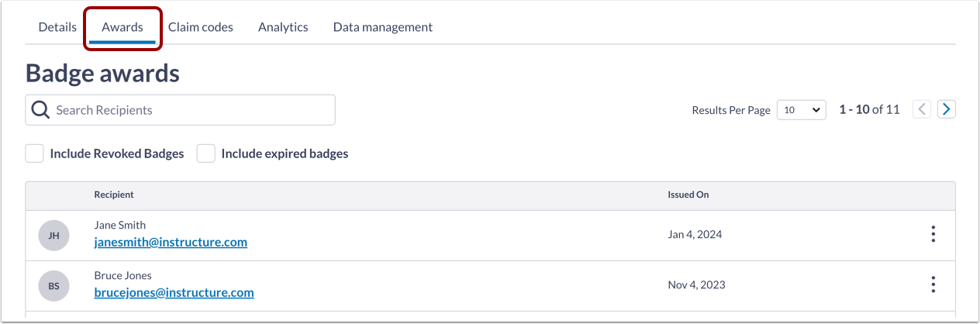This screenshot has width=980, height=324.
Task: Click the previous page arrow
Action: (x=922, y=109)
